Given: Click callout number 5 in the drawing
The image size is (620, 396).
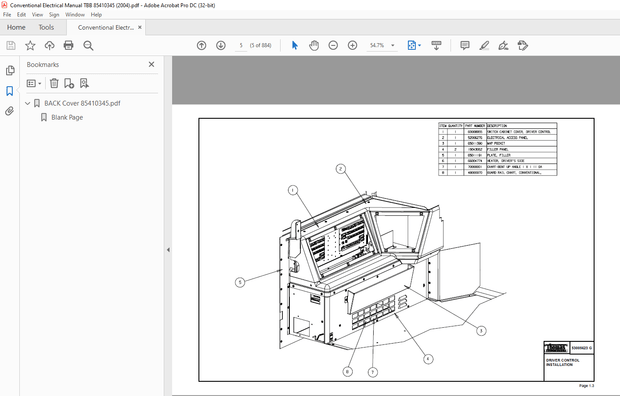Looking at the screenshot, I should pyautogui.click(x=240, y=282).
